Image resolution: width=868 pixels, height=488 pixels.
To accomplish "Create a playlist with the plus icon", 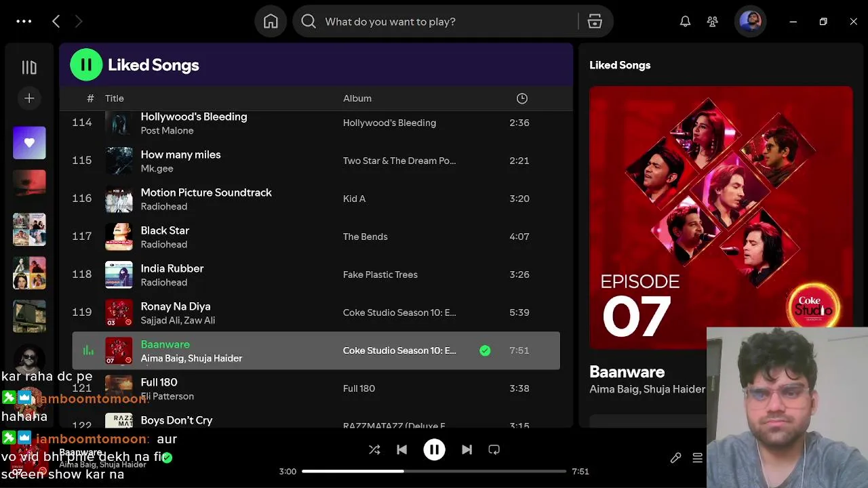I will (29, 98).
